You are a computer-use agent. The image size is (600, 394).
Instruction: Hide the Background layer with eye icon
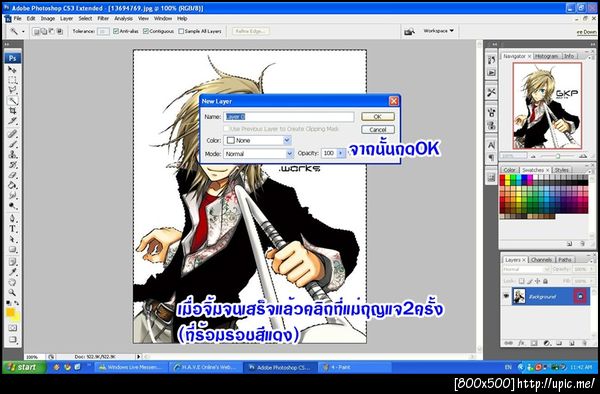pos(506,296)
